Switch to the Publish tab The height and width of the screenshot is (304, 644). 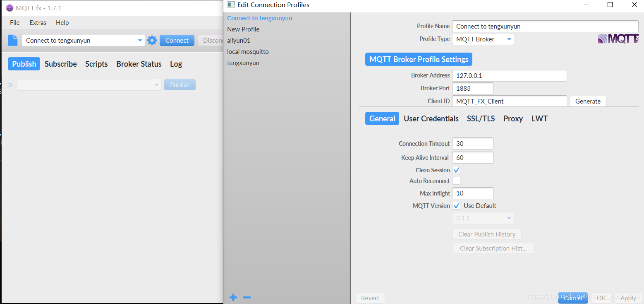pyautogui.click(x=24, y=64)
